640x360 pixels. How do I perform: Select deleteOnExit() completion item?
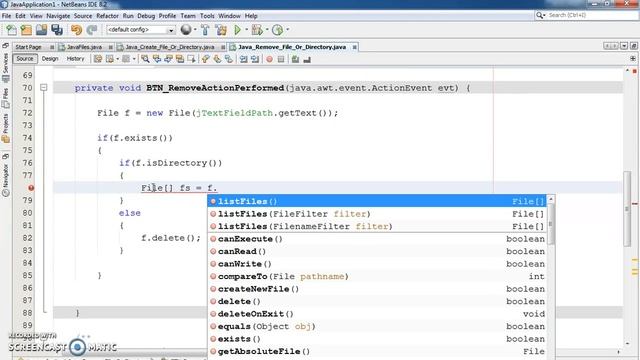coord(377,314)
